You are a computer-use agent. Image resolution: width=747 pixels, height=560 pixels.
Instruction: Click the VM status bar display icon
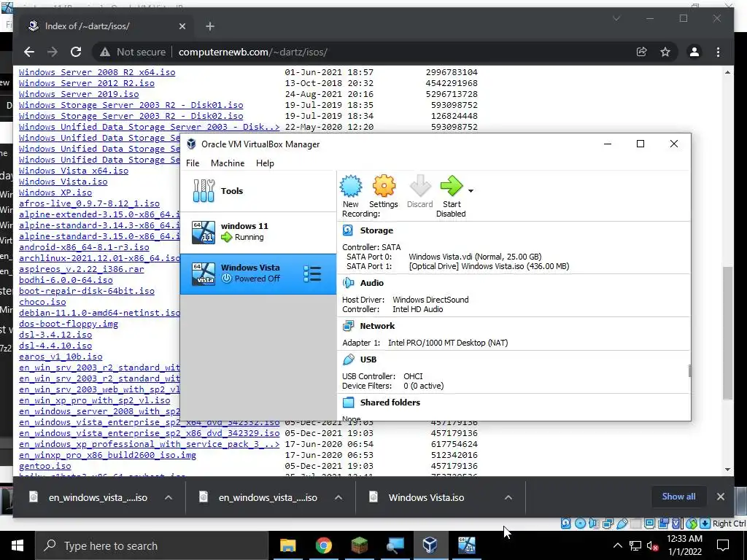pos(649,524)
